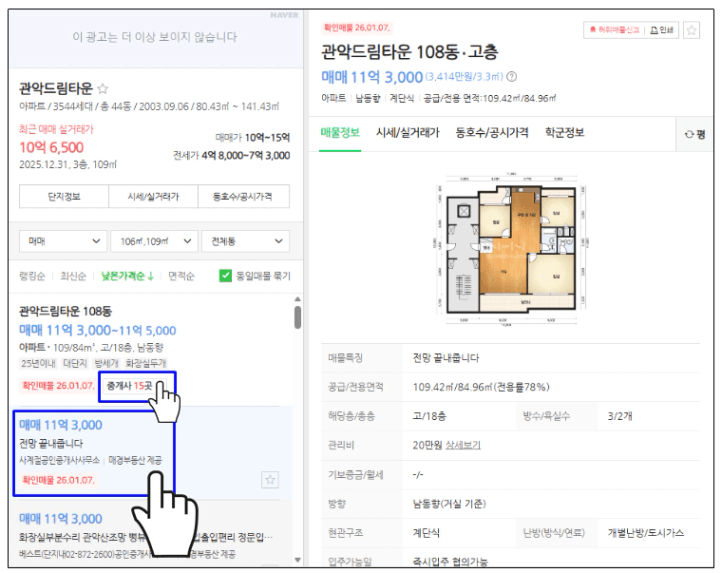
Task: Report false listing with 허위매물신고
Action: tap(615, 30)
